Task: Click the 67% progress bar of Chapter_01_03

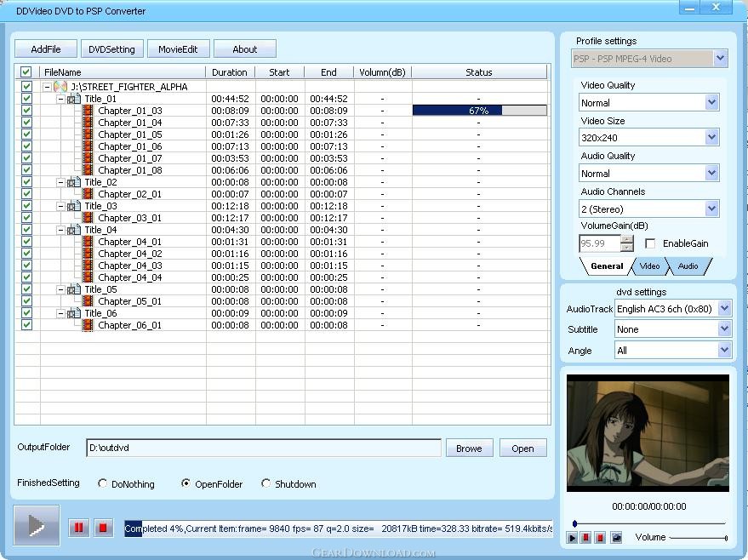Action: (x=479, y=111)
